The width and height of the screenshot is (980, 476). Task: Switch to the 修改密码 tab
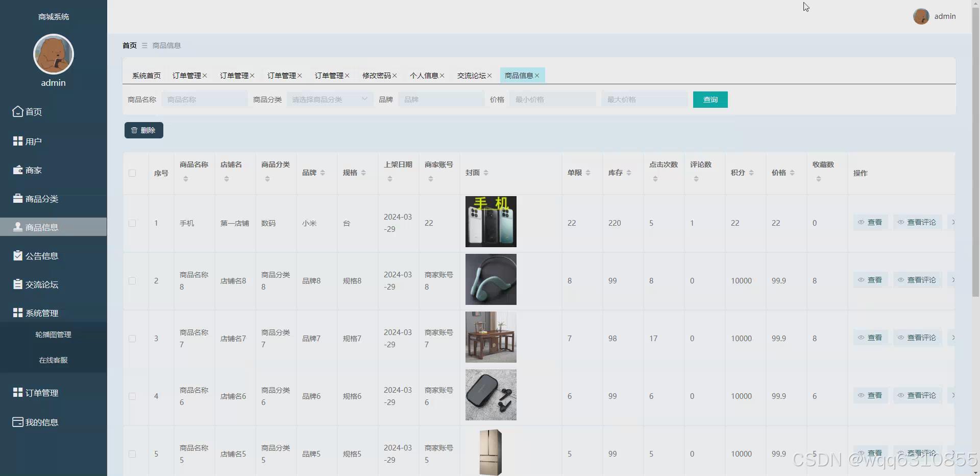[377, 75]
